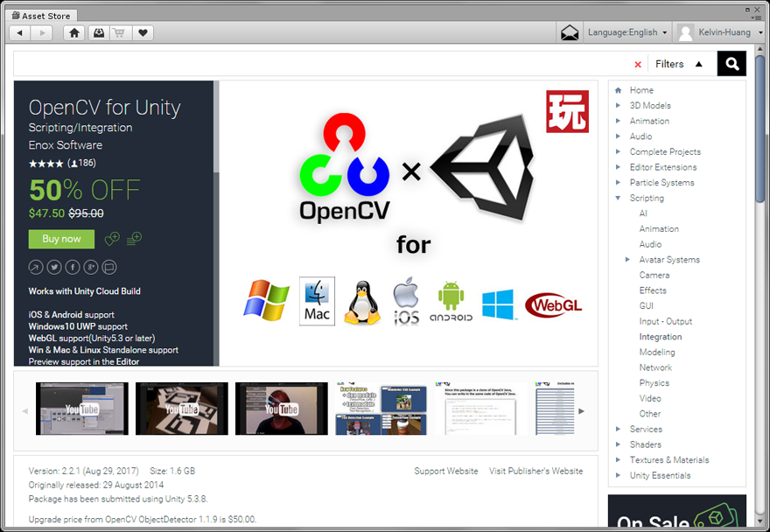Click the Asset Store window menu icon
770x532 pixels.
tap(757, 17)
